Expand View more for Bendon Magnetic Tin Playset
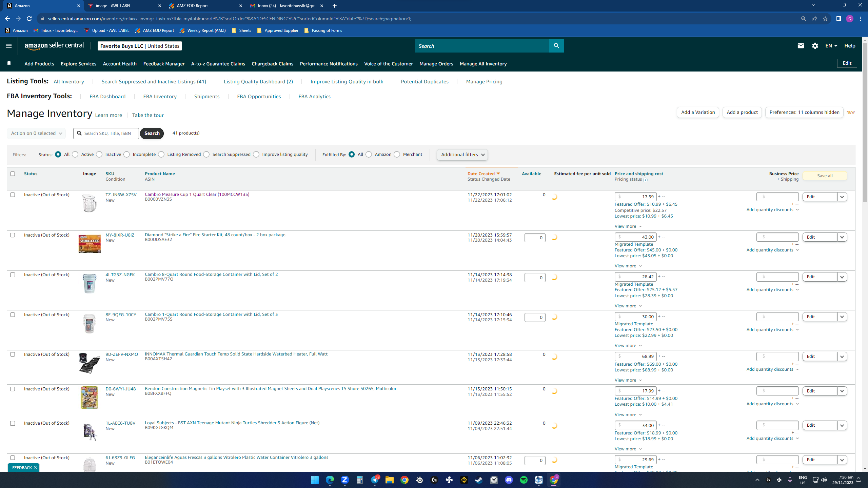 click(x=628, y=414)
